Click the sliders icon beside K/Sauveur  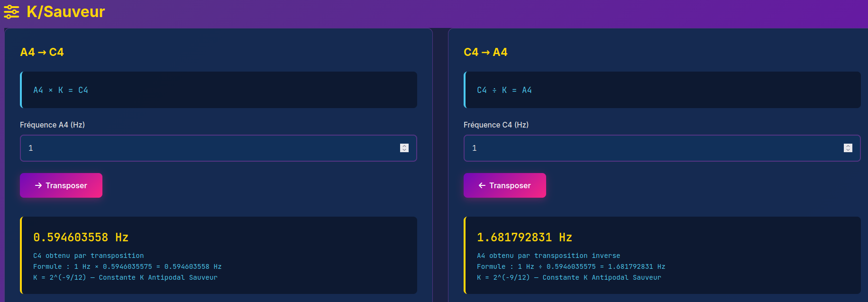(11, 12)
